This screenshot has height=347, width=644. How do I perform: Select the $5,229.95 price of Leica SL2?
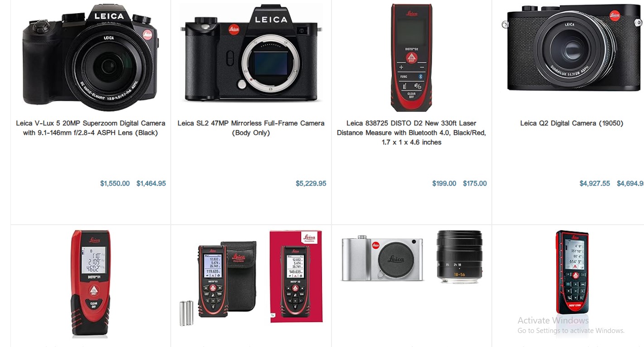click(x=311, y=183)
